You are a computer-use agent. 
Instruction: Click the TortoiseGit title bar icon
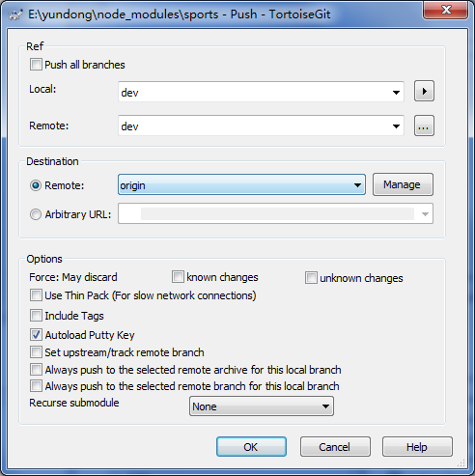15,14
